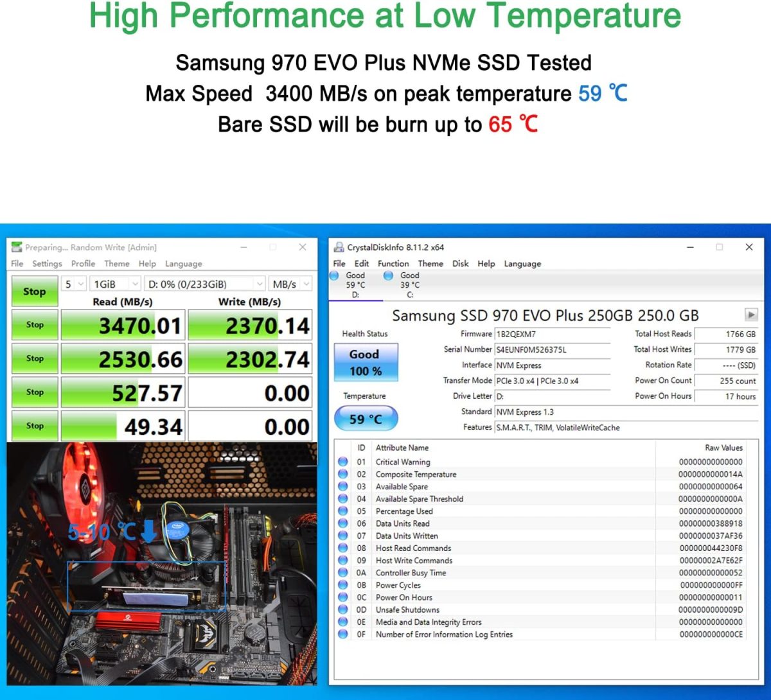This screenshot has height=700, width=771.
Task: Click the drive title Samsung SSD 970 EVO Plus 250GB
Action: click(545, 315)
